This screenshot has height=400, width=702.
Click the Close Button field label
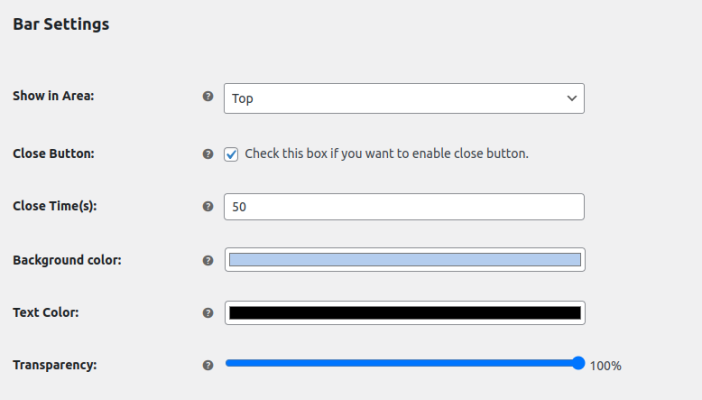coord(52,154)
